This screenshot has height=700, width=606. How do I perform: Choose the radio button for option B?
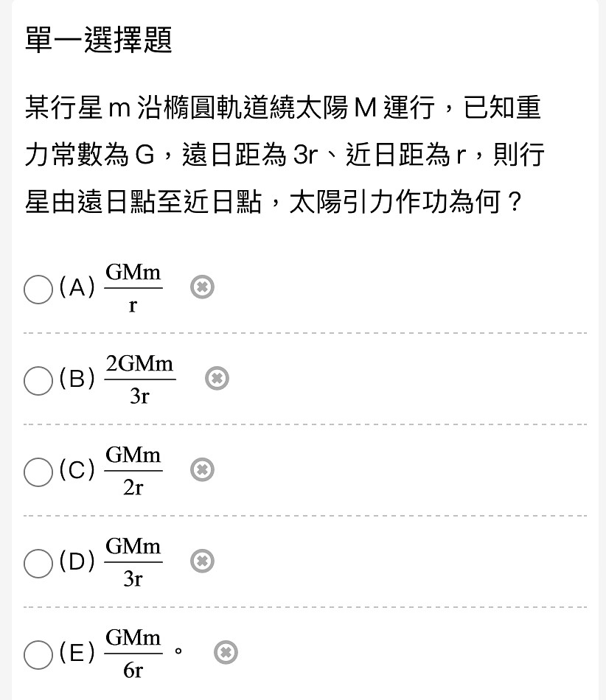tap(38, 381)
